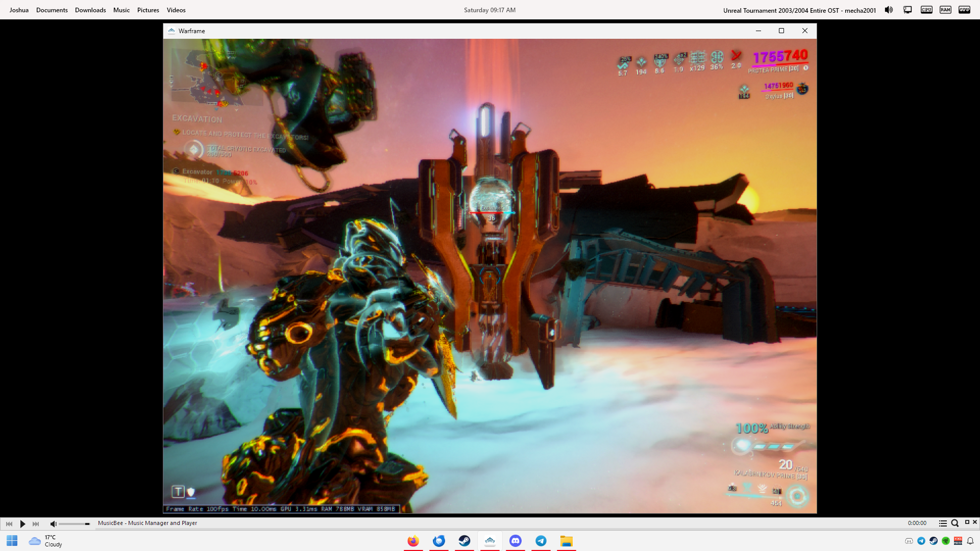Click the Saturday 09:17 AM clock
980x551 pixels.
489,10
